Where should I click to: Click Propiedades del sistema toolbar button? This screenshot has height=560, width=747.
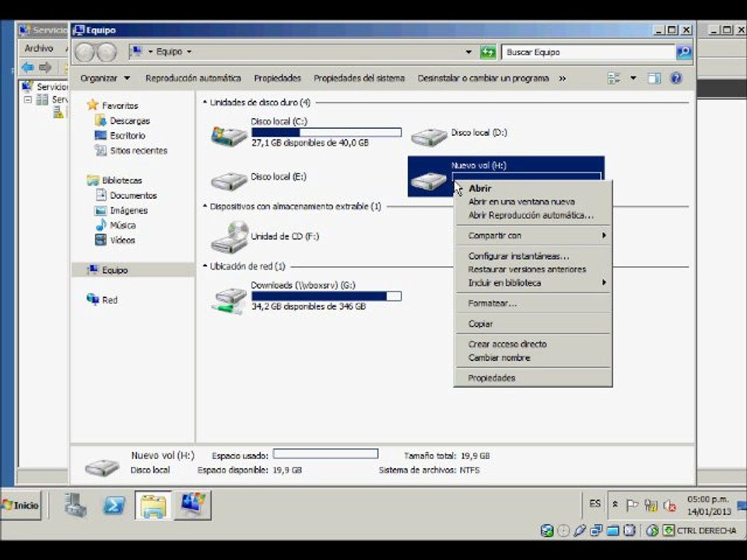pyautogui.click(x=359, y=78)
